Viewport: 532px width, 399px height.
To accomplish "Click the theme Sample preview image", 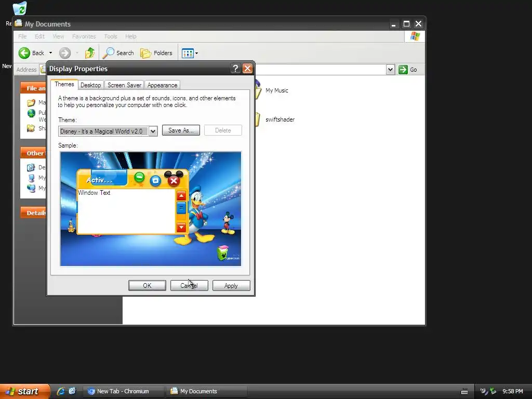I will pyautogui.click(x=151, y=209).
